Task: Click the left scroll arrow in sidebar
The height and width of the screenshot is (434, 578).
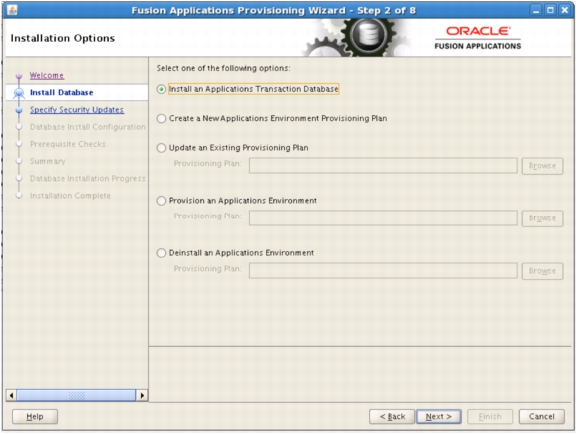Action: (x=11, y=396)
